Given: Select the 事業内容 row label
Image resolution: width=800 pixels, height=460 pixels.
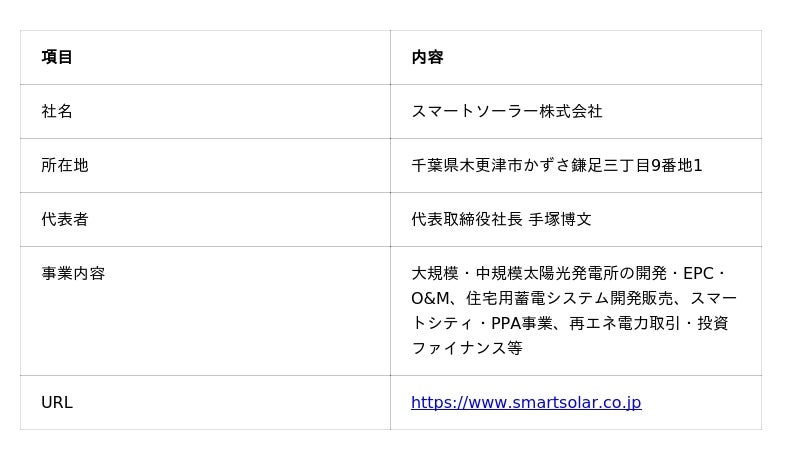Looking at the screenshot, I should (x=73, y=273).
